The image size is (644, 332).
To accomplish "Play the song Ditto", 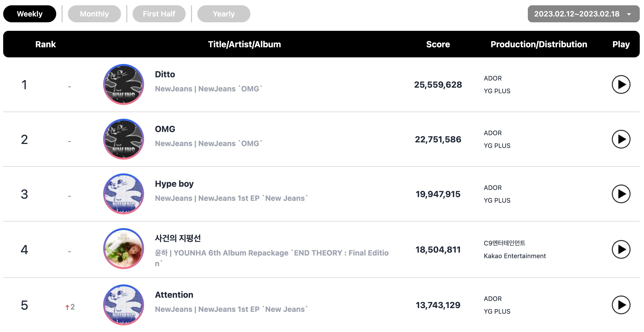I will pos(621,84).
